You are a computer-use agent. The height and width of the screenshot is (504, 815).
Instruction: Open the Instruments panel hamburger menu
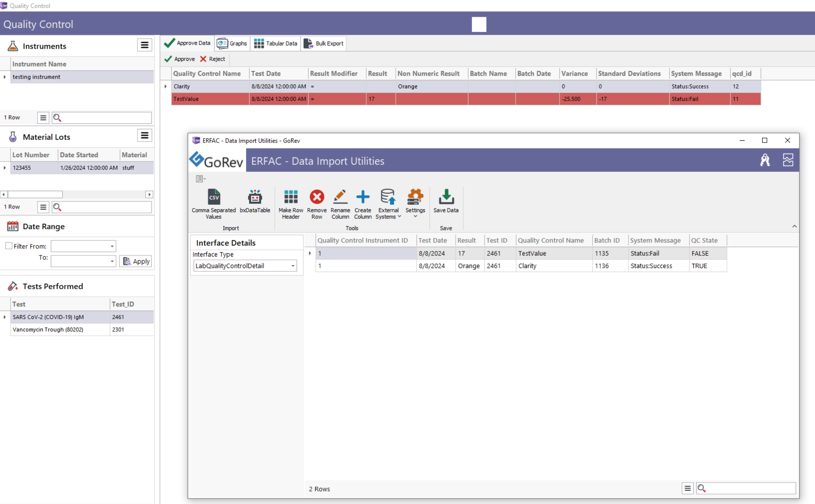point(144,45)
